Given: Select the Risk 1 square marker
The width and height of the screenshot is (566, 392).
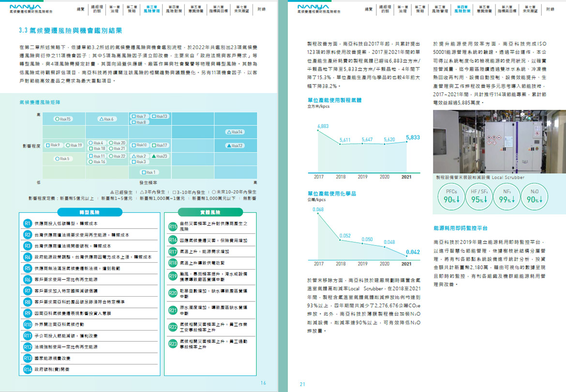Looking at the screenshot, I should (x=149, y=172).
